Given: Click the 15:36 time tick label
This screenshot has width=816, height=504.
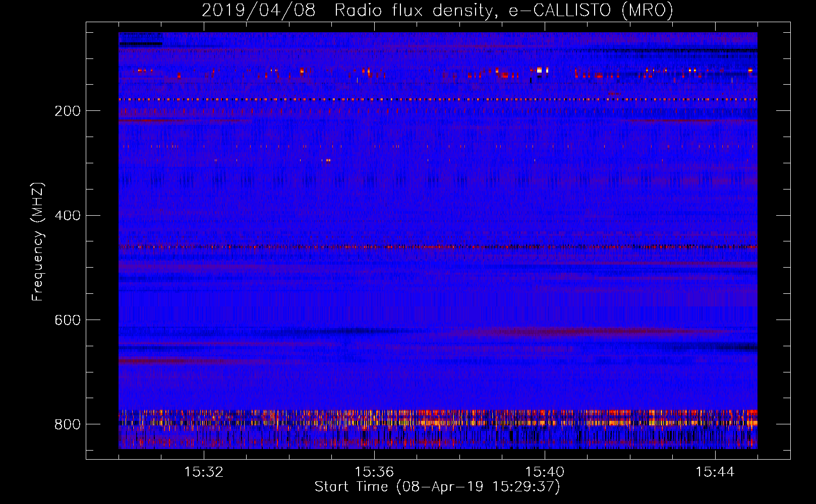Looking at the screenshot, I should pos(374,472).
